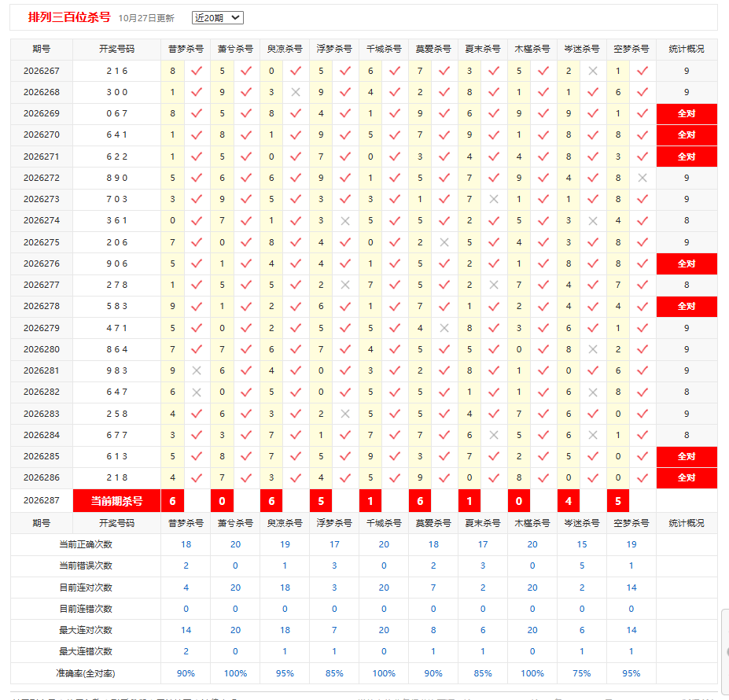
Task: Click the gray X in row 2026280 under 岑迷杀号
Action: 593,349
